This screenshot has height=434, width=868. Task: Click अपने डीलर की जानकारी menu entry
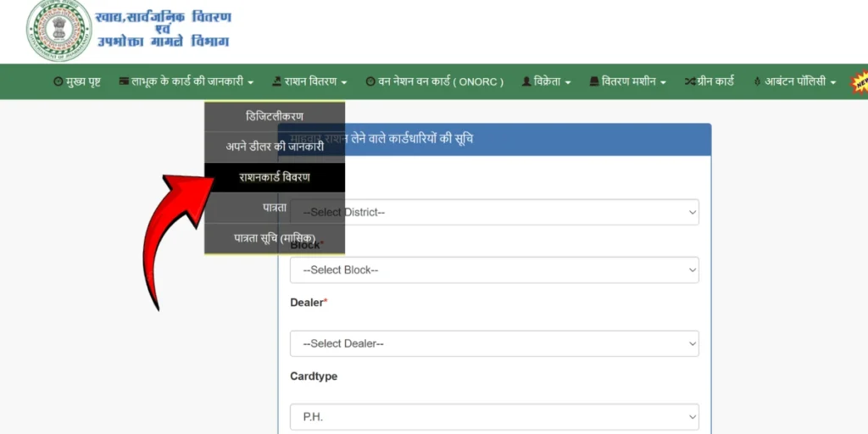click(275, 147)
